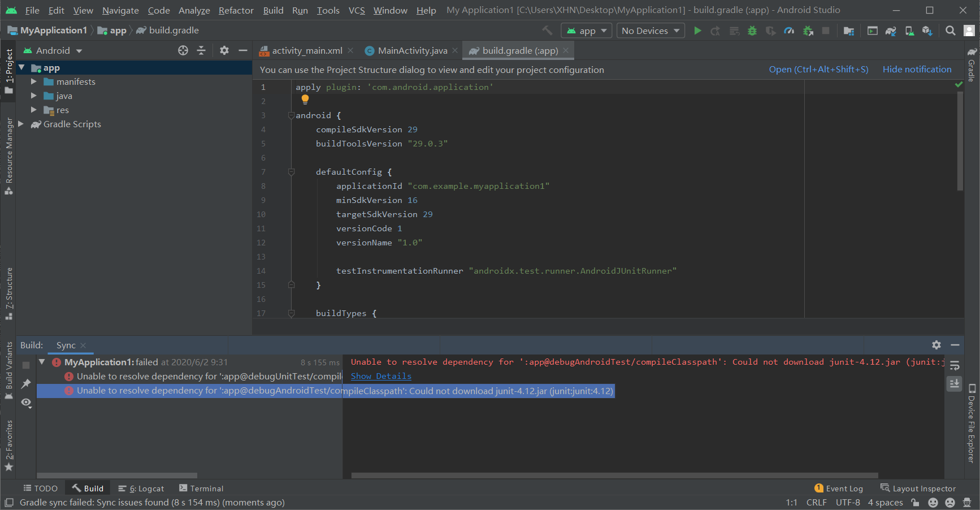Toggle soft-wrap in build output
The image size is (980, 510).
point(955,365)
